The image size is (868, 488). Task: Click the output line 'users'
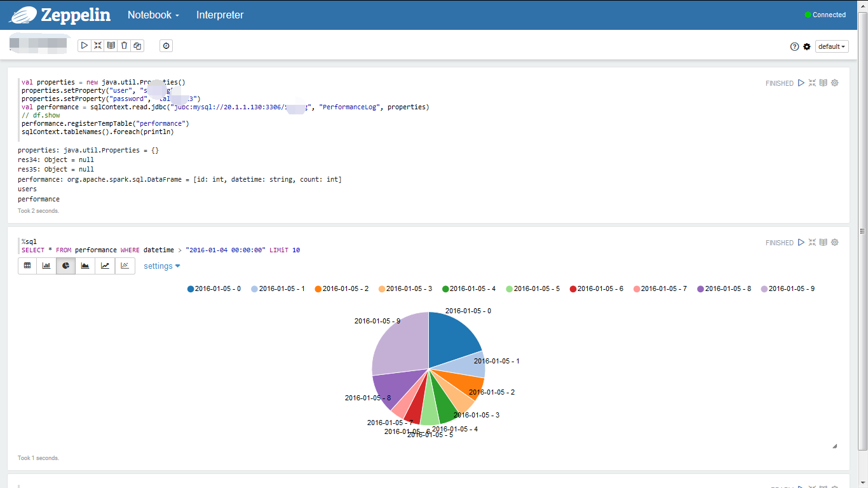tap(27, 189)
